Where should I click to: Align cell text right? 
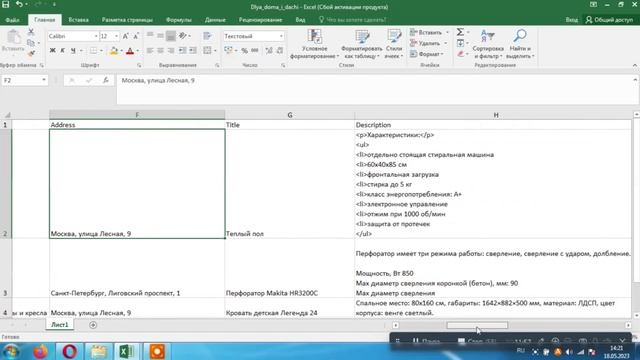click(171, 51)
